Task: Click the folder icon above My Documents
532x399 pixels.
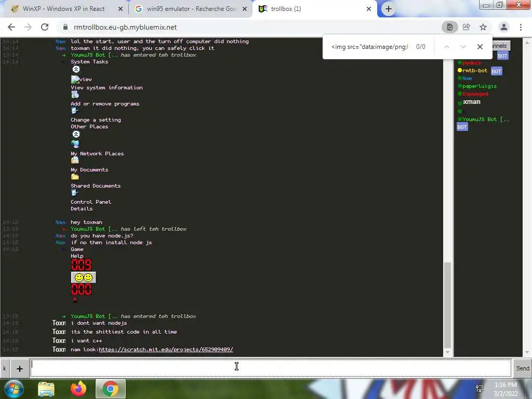Action: coord(75,160)
